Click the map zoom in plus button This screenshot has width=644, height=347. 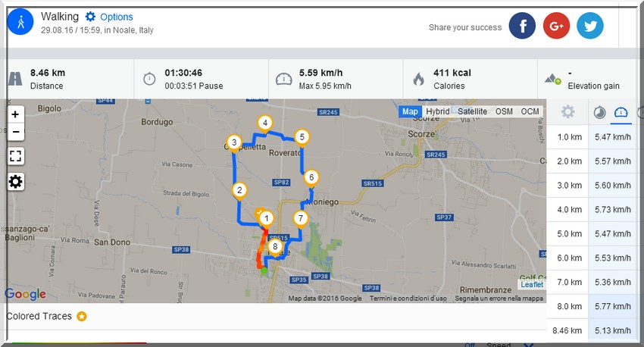pyautogui.click(x=16, y=114)
